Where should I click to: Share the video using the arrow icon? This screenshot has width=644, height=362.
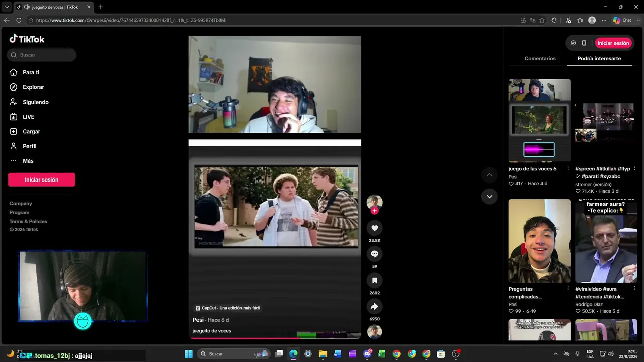tap(374, 307)
